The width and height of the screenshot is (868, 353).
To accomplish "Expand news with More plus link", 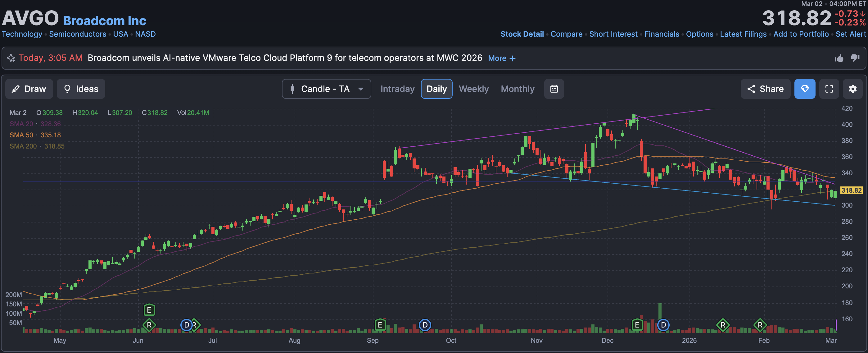I will point(501,58).
